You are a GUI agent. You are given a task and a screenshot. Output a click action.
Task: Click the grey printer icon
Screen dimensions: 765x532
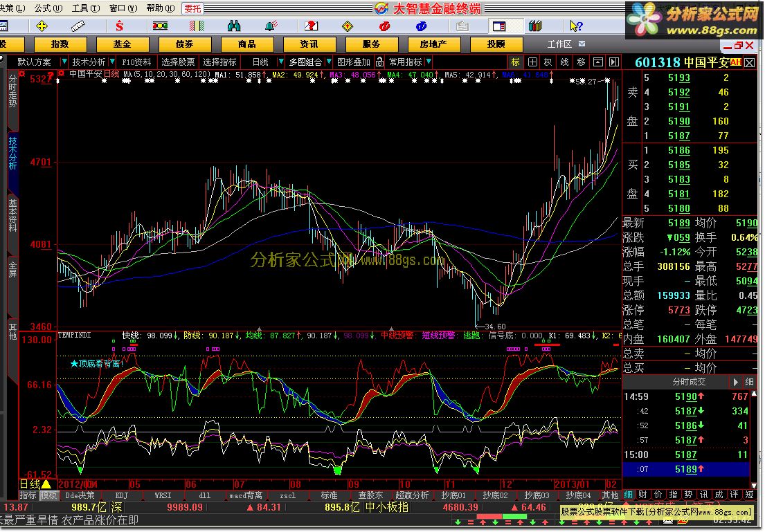pos(462,26)
